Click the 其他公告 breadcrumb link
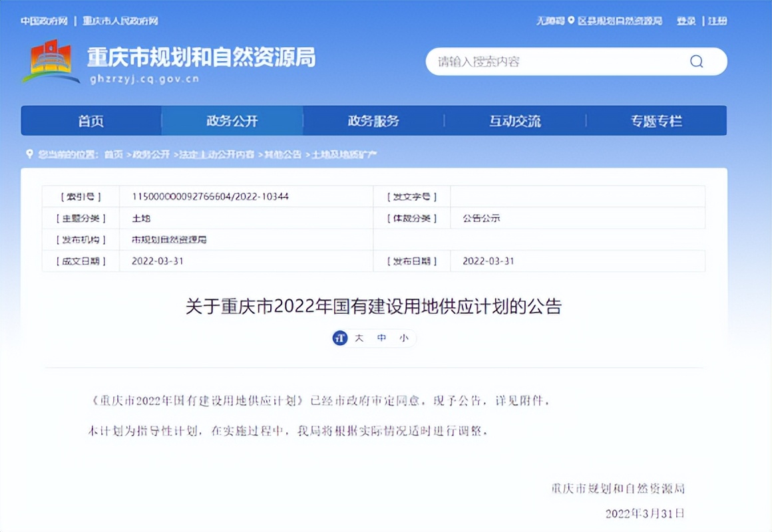Screen dimensions: 772x532 click(283, 154)
